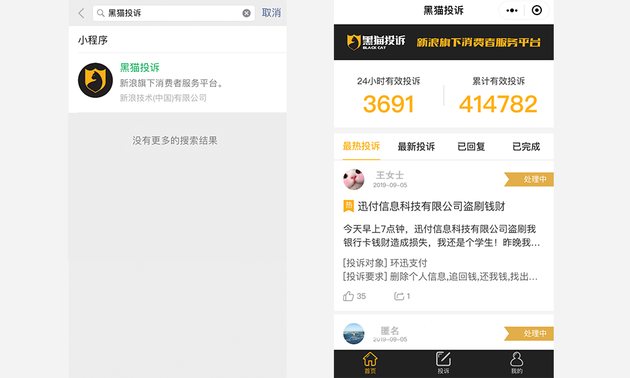The image size is (630, 378).
Task: Open 匿名 user avatar
Action: point(354,333)
